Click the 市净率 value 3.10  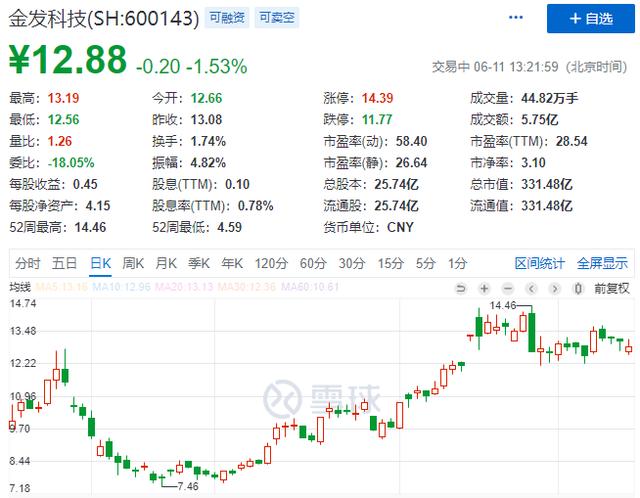click(x=533, y=163)
